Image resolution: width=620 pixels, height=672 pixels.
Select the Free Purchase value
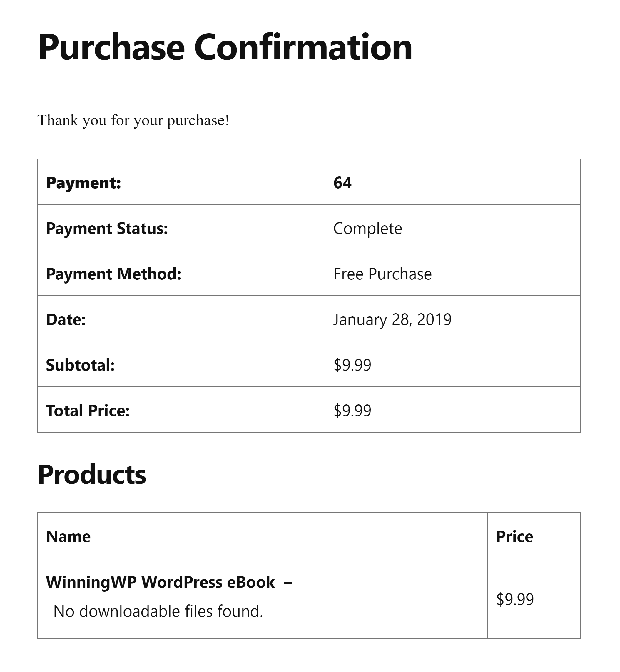[382, 274]
